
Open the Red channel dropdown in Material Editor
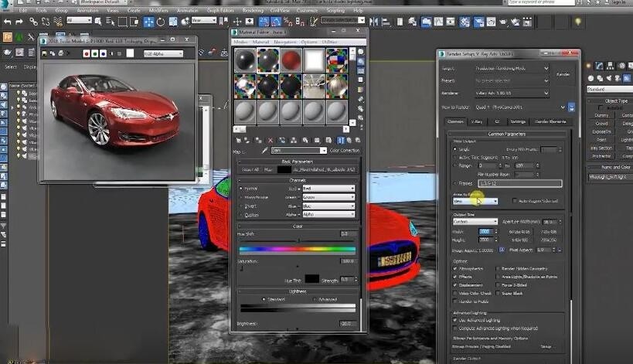pos(328,189)
